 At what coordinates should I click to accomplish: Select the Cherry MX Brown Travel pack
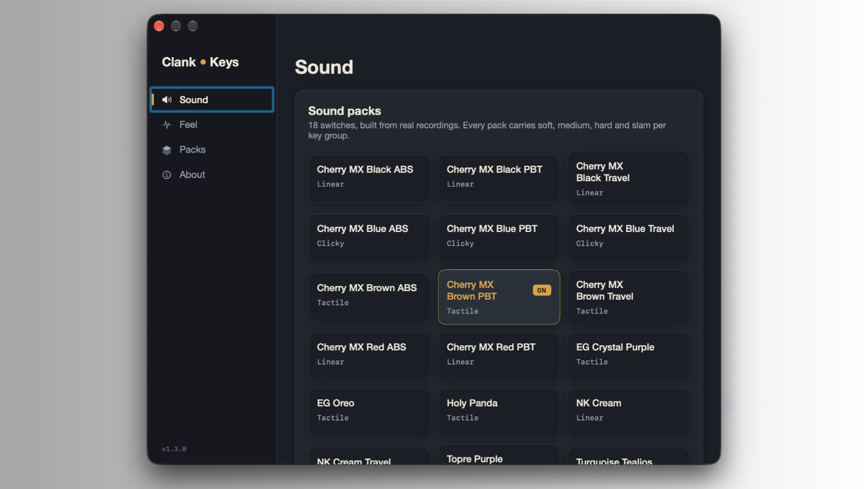coord(629,297)
